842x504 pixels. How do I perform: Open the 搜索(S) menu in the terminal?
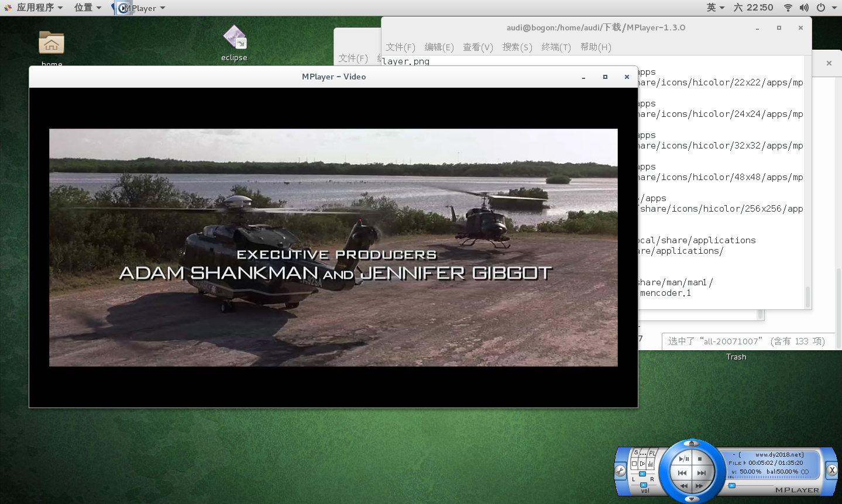click(517, 47)
